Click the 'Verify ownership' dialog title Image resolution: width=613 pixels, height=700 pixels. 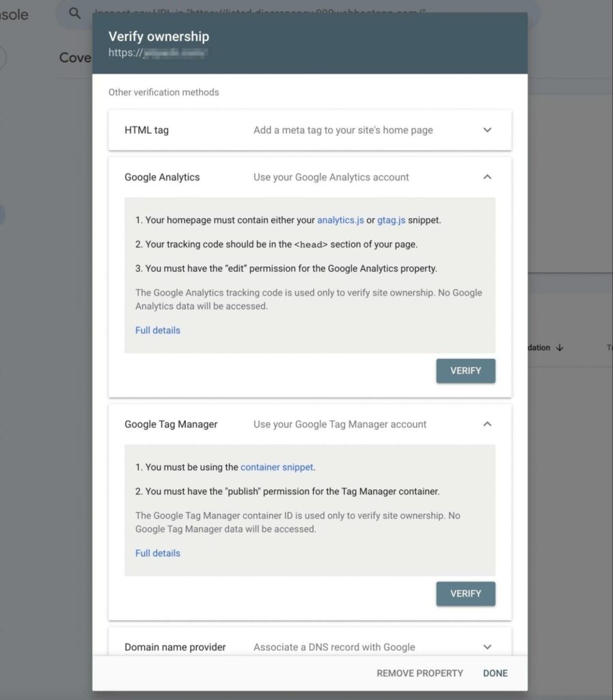tap(159, 36)
